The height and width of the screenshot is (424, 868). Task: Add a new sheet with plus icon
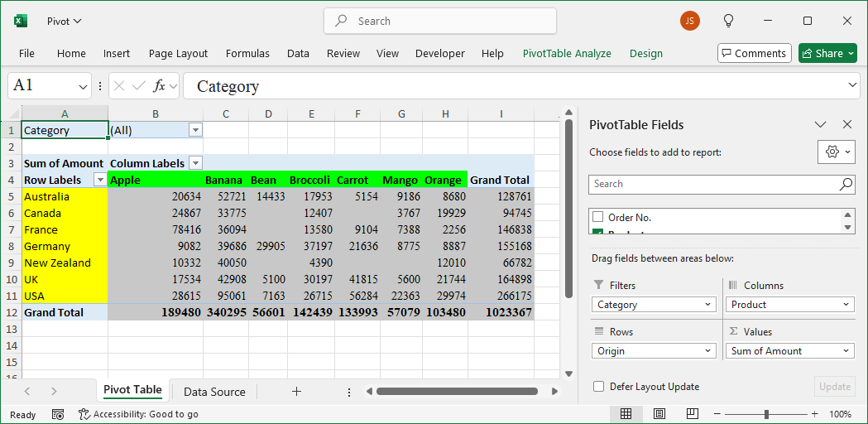pos(296,392)
